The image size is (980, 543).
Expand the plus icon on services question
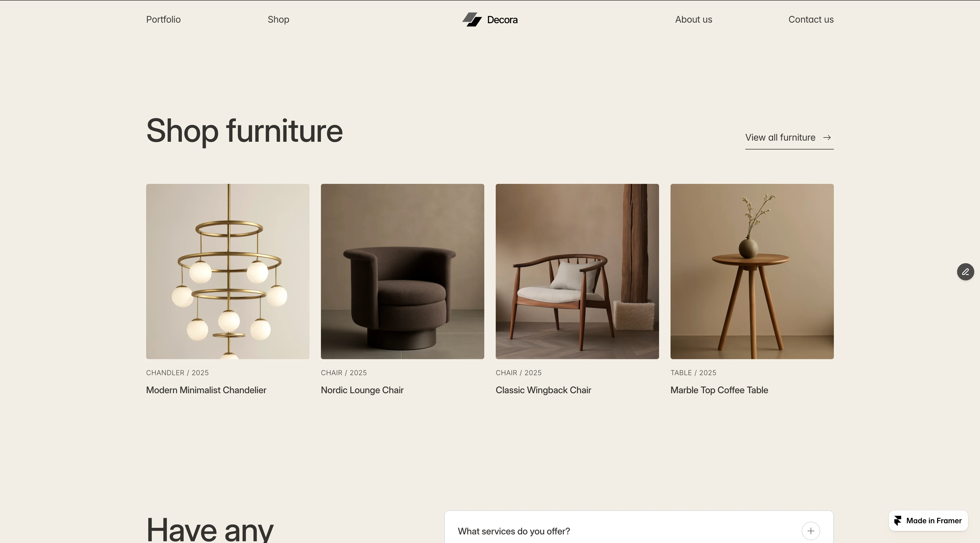811,531
